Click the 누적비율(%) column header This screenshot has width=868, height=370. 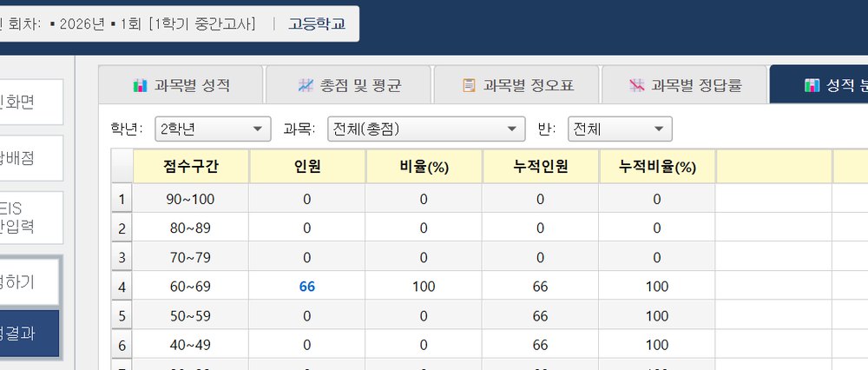click(657, 167)
